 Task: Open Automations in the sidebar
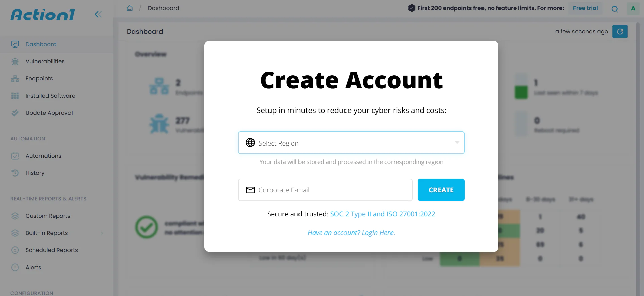coord(43,156)
